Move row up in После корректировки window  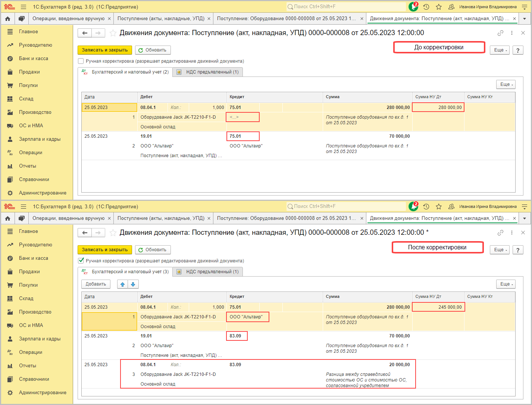tap(122, 284)
